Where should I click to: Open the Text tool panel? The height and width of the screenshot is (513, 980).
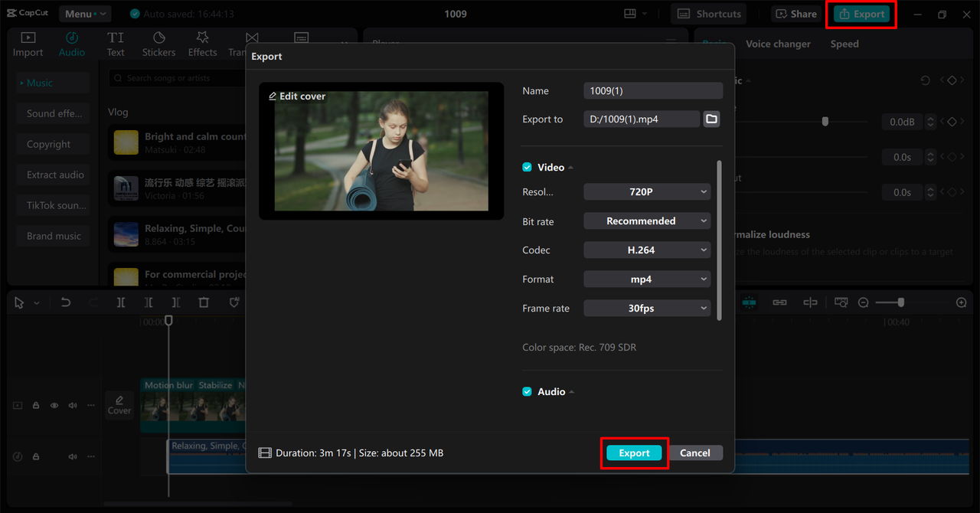tap(116, 44)
